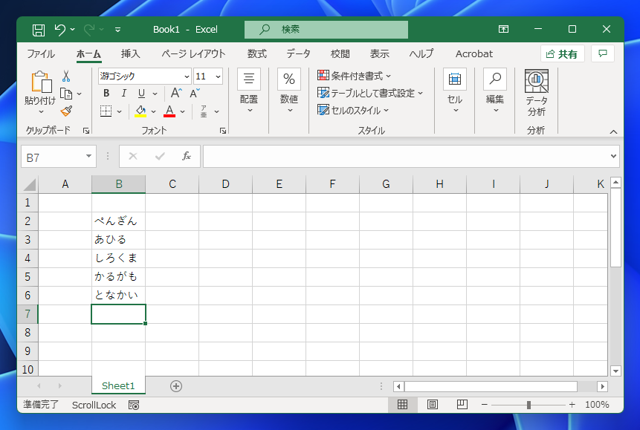Click the 共有 share button
Viewport: 640px width, 430px height.
click(x=562, y=54)
